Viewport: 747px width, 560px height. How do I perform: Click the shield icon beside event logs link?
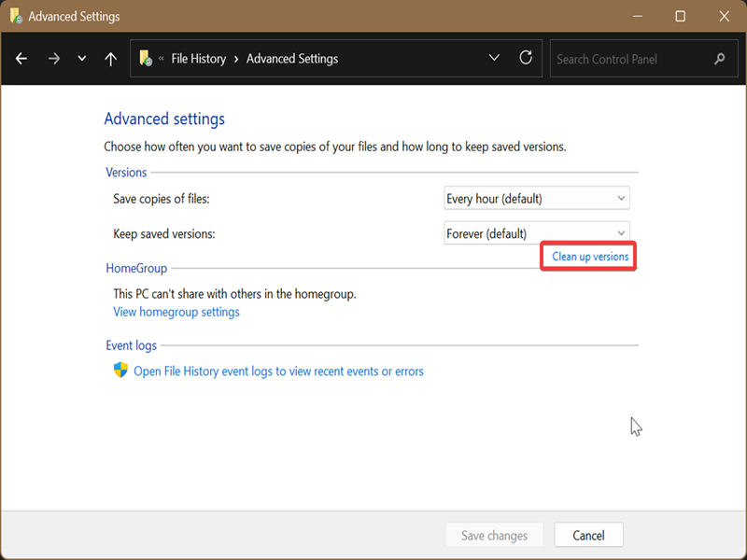(120, 371)
